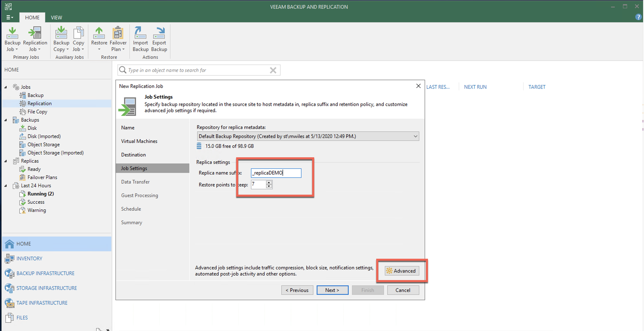Collapse the Replicas tree node
This screenshot has height=331, width=644.
click(6, 161)
